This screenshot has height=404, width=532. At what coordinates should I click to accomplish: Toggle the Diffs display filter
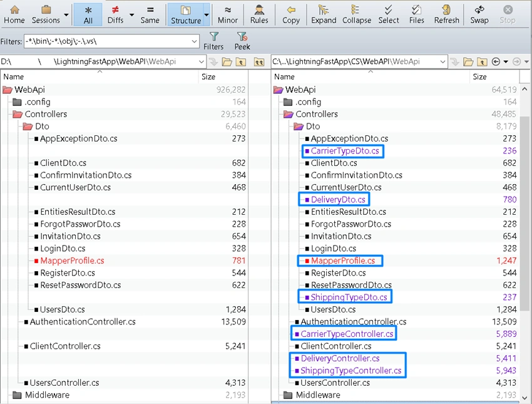115,14
